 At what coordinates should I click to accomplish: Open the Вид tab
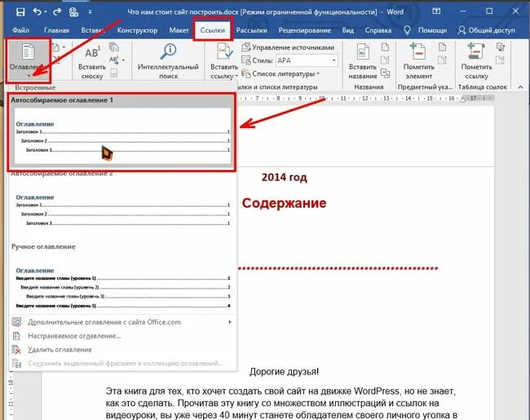point(348,30)
